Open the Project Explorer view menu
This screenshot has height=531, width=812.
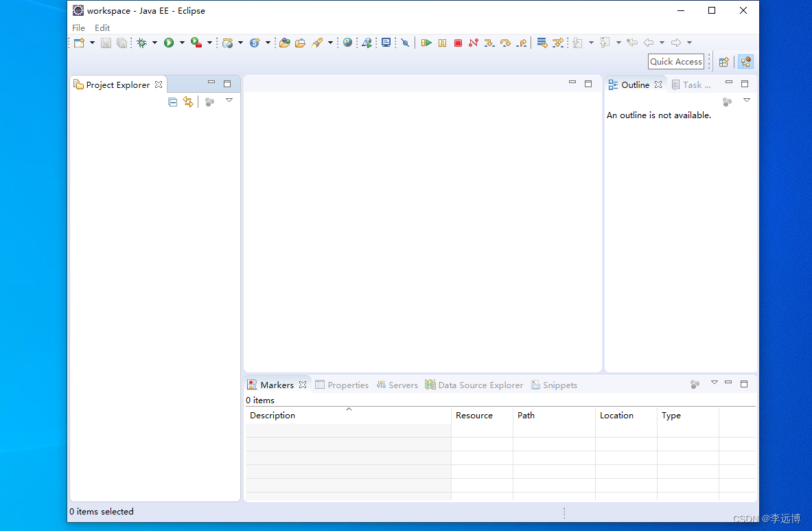click(x=229, y=100)
